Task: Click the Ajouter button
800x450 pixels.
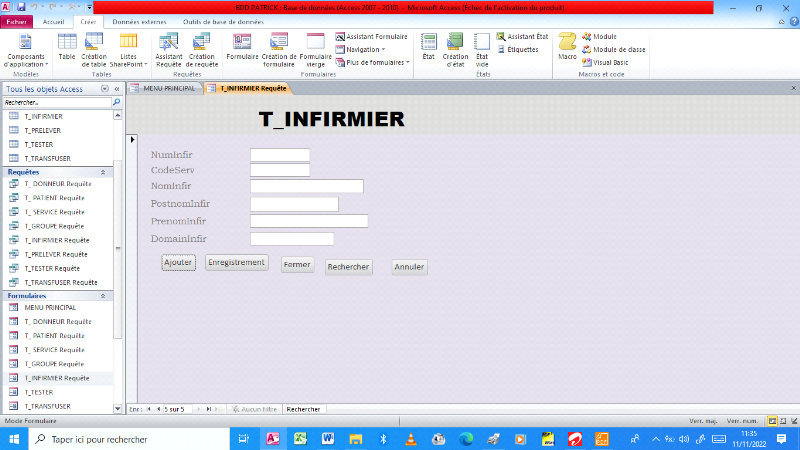Action: coord(178,262)
